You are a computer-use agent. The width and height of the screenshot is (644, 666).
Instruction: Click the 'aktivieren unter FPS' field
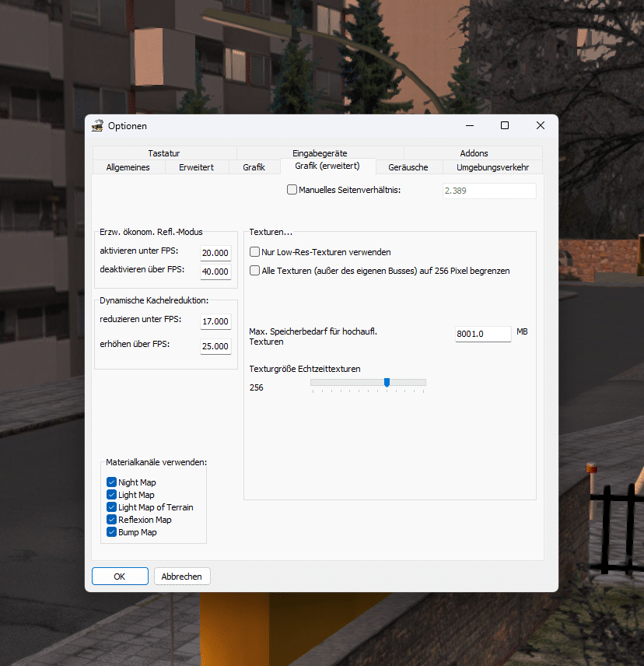[215, 253]
